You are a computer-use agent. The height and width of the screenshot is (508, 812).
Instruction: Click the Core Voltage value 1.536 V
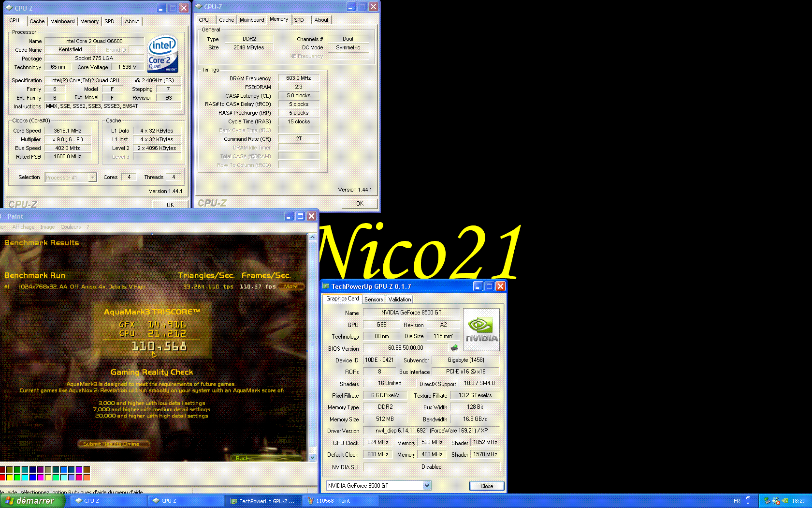click(127, 67)
